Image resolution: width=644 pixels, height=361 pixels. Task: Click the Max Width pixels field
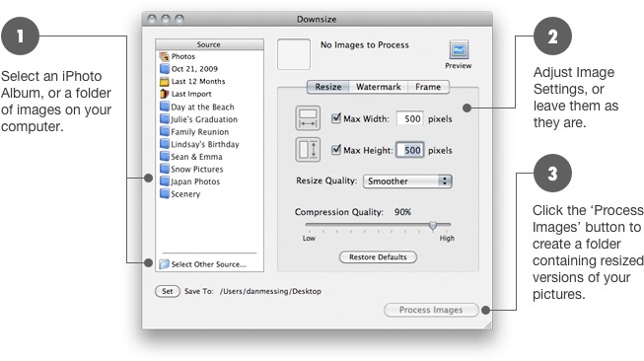410,118
